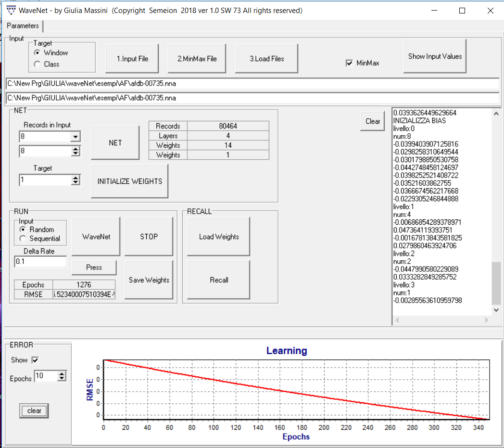This screenshot has height=448, width=504.
Task: Click the Records value cell 80464
Action: click(228, 126)
